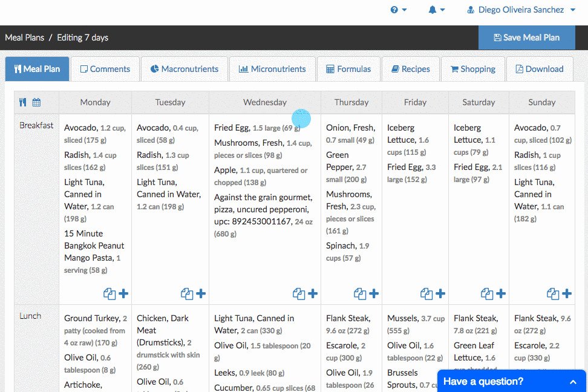Image resolution: width=588 pixels, height=392 pixels.
Task: Go to the Micronutrients tab
Action: (272, 69)
